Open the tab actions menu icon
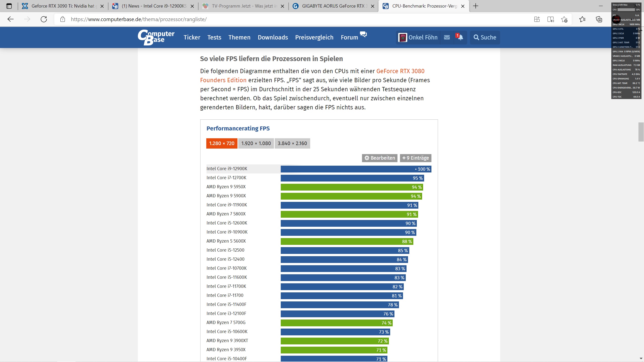This screenshot has height=362, width=644. (x=9, y=6)
